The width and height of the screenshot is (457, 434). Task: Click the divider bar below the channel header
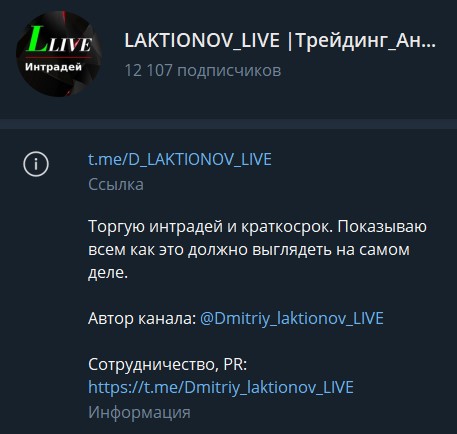[228, 124]
